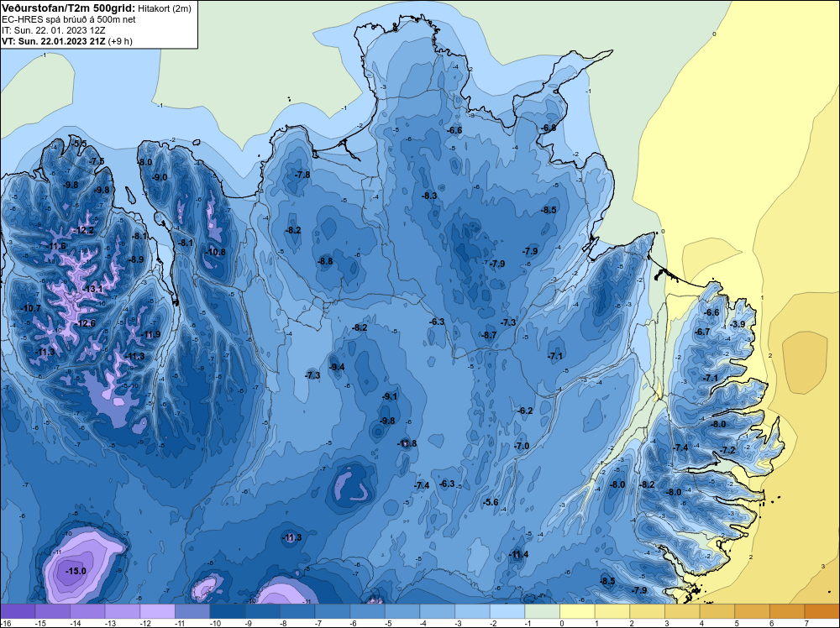Click the -7.0 temperature value

(522, 446)
